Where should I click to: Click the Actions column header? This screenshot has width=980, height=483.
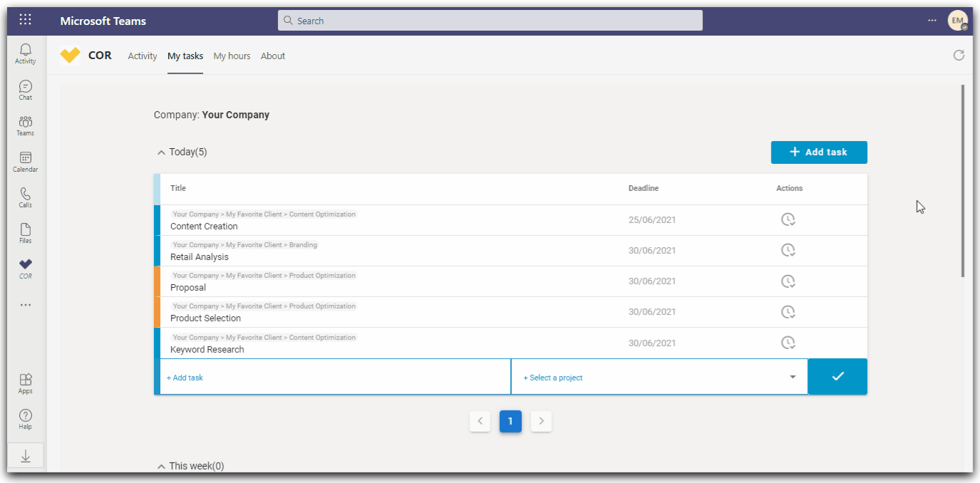tap(790, 188)
